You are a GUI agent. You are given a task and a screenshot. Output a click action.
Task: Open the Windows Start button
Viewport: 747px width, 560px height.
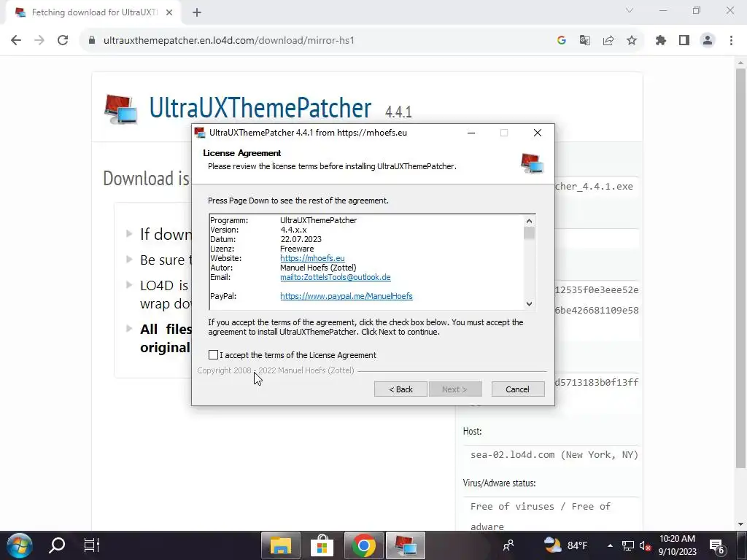point(19,545)
